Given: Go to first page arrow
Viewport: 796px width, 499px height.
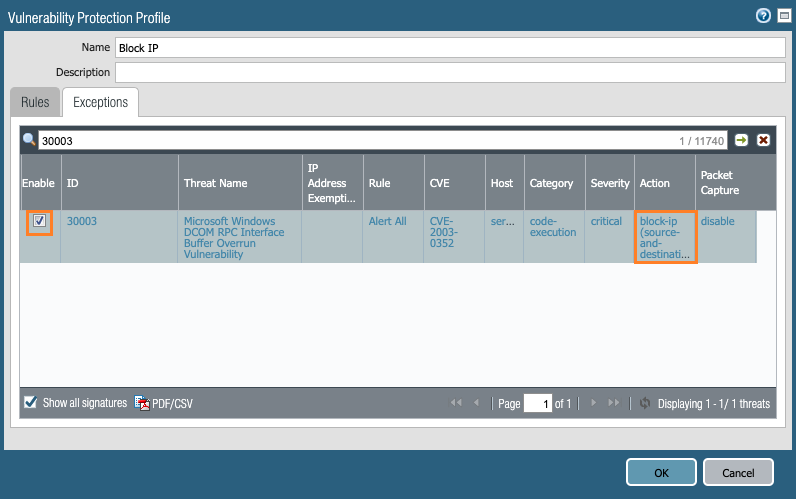Looking at the screenshot, I should click(456, 403).
